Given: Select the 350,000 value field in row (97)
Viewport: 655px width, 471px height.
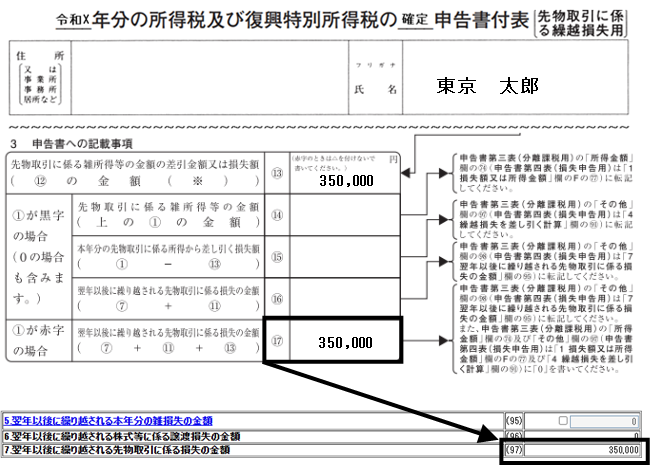Looking at the screenshot, I should tap(582, 450).
